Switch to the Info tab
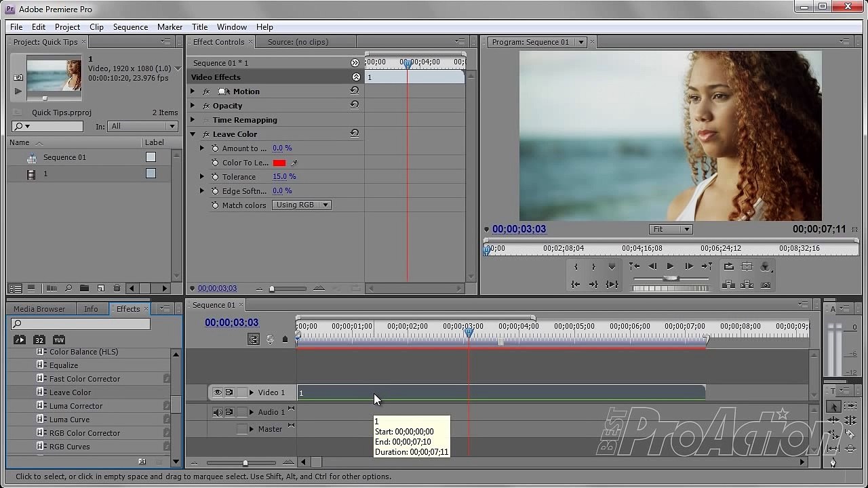Viewport: 868px width, 488px height. (91, 309)
